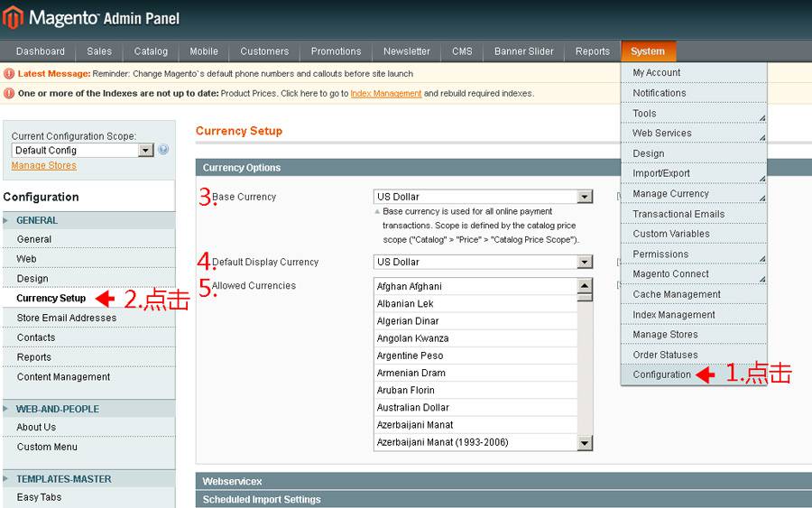Click the outdated indexes warning icon
812x508 pixels.
pos(9,94)
